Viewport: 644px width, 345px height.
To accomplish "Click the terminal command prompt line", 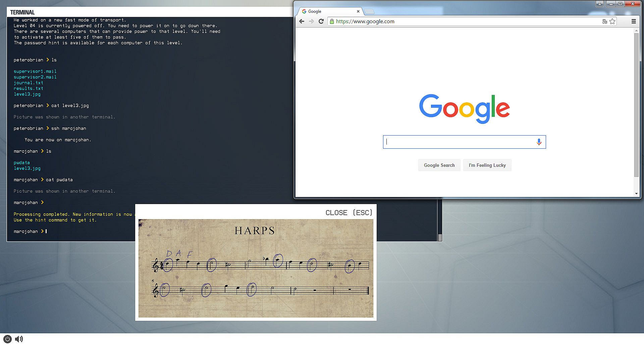I will (30, 231).
